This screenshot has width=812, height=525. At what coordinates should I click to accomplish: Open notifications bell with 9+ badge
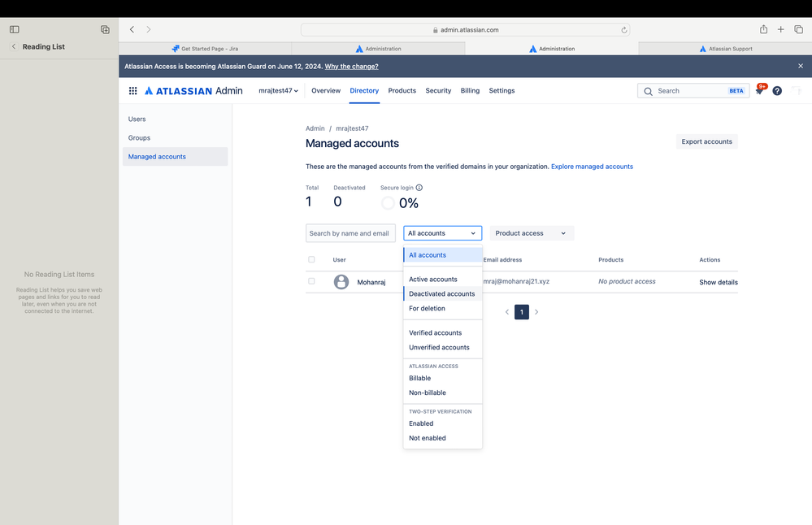(760, 90)
